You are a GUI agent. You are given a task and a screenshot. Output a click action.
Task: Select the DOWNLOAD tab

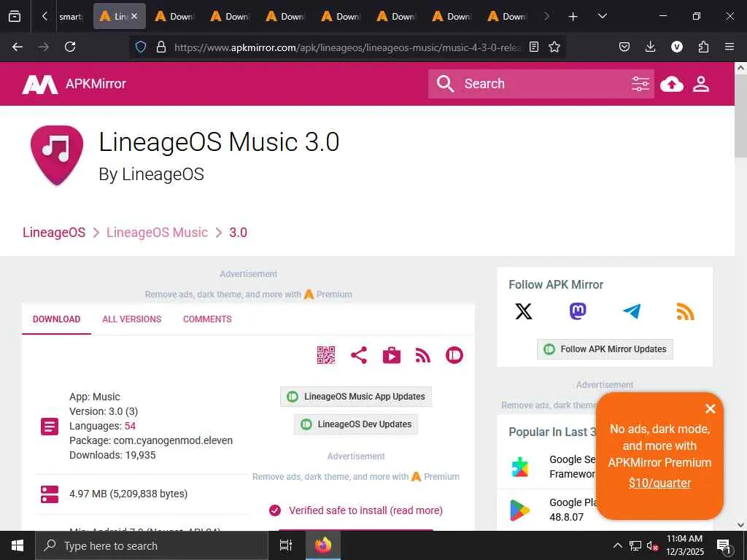(56, 319)
